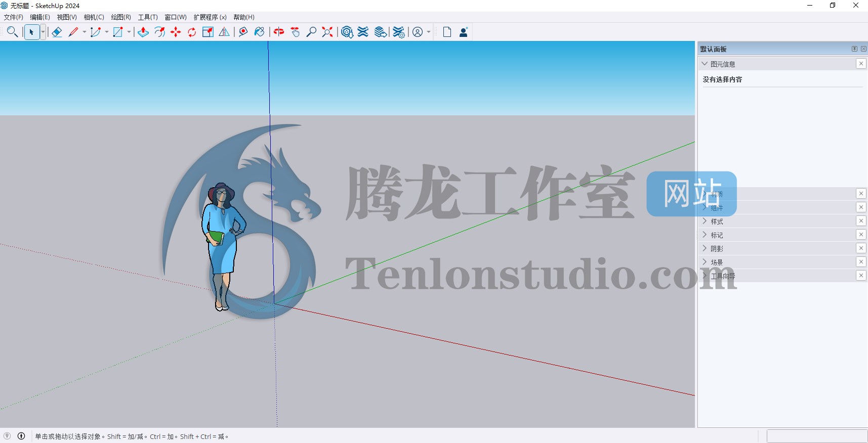The width and height of the screenshot is (868, 443).
Task: Expand the 标记 panel section
Action: (x=705, y=235)
